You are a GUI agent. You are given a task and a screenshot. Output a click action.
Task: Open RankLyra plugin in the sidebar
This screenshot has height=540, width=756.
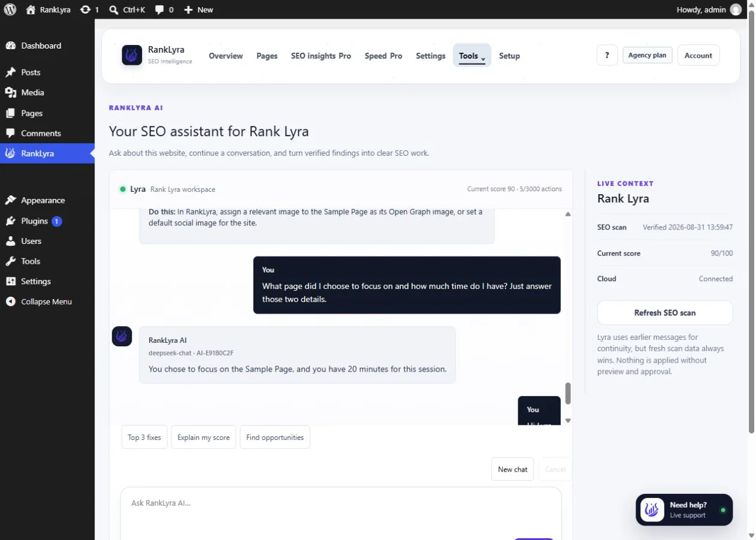click(x=47, y=153)
